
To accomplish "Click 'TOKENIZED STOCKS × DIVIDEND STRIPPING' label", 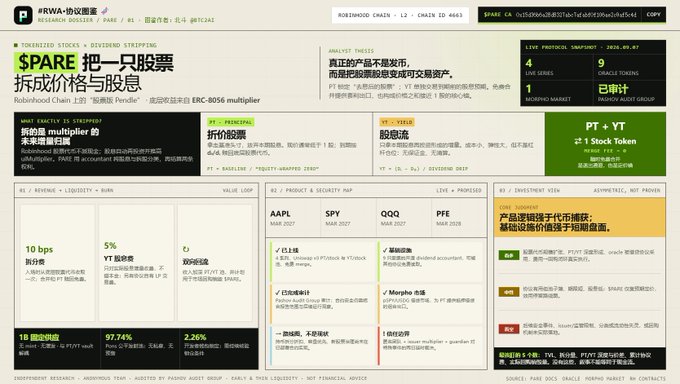I will pyautogui.click(x=88, y=45).
